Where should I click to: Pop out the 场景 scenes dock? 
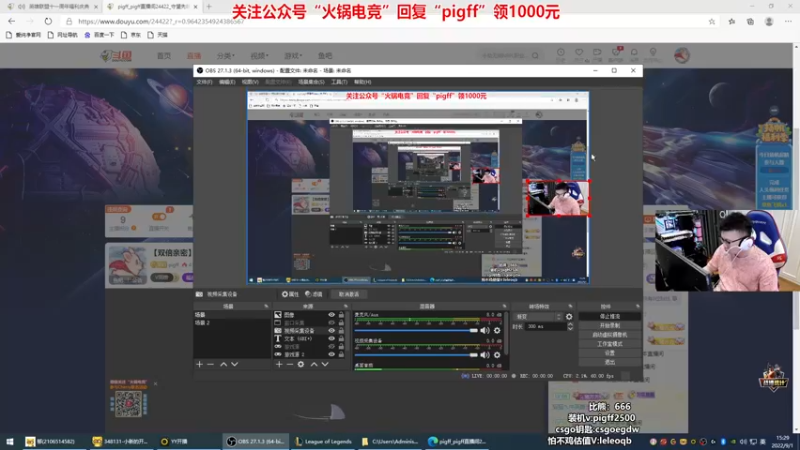coord(266,306)
